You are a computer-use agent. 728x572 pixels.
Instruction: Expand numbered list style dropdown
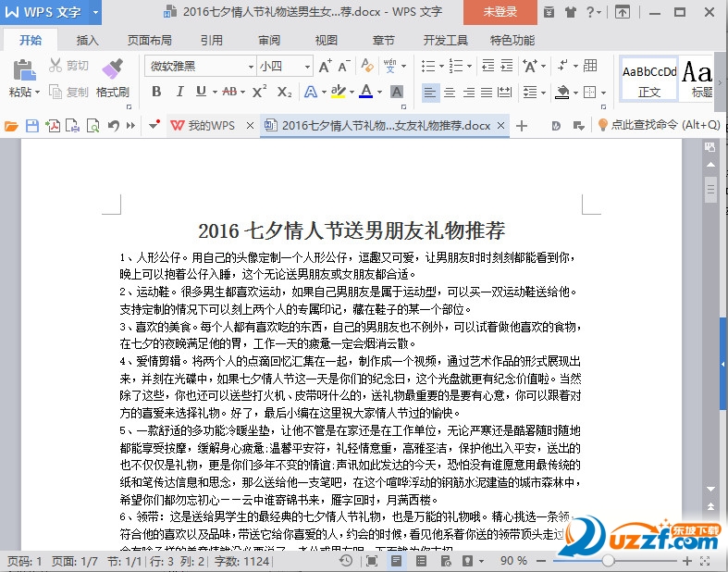469,66
